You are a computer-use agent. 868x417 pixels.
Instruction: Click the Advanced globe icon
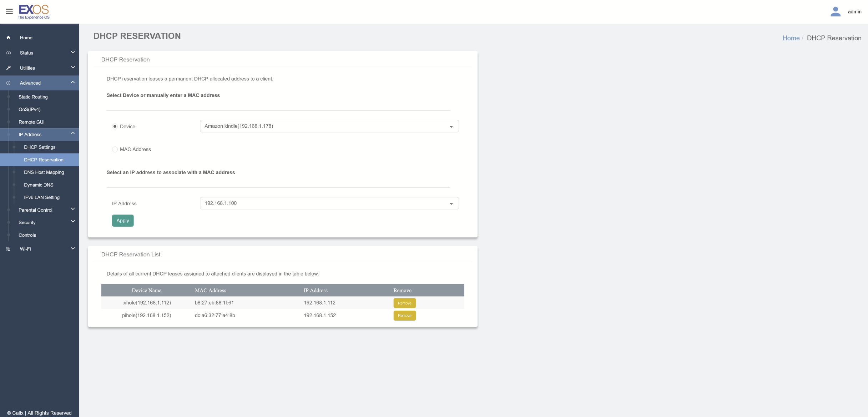tap(9, 83)
